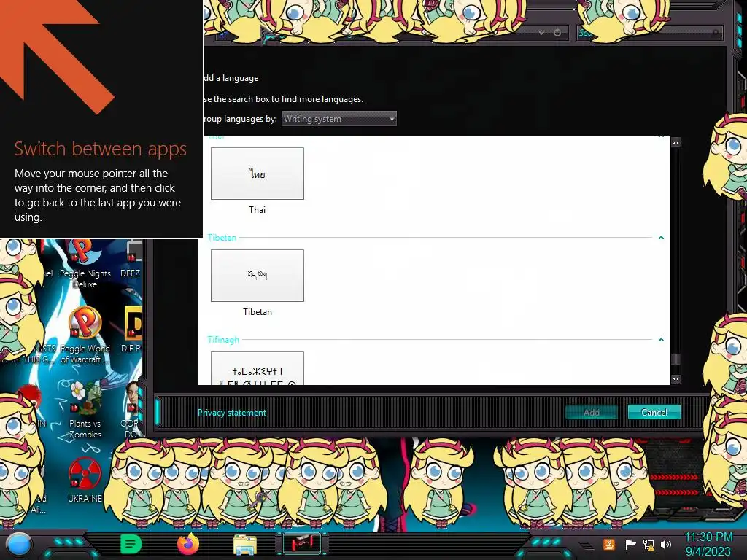Screen dimensions: 747x560
Task: Open Firefox from the taskbar
Action: click(x=187, y=544)
